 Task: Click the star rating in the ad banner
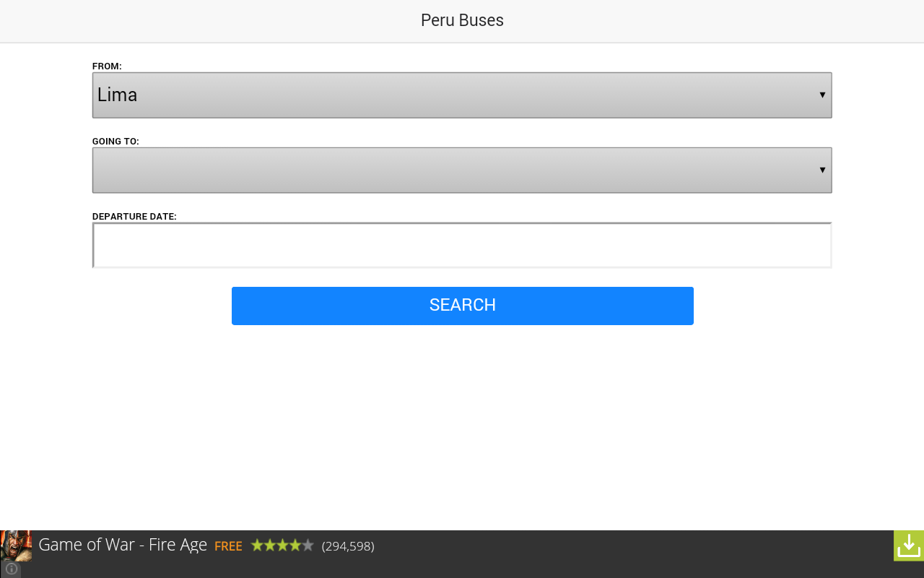(x=282, y=545)
